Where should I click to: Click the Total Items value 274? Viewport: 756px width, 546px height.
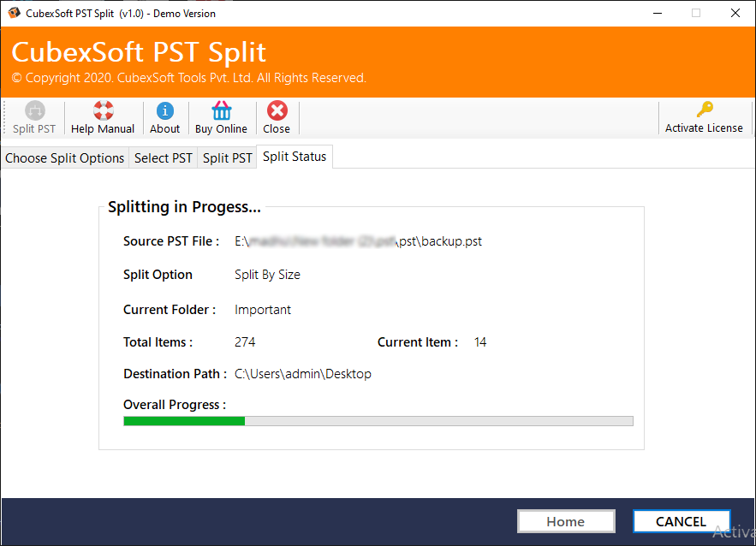(x=245, y=342)
